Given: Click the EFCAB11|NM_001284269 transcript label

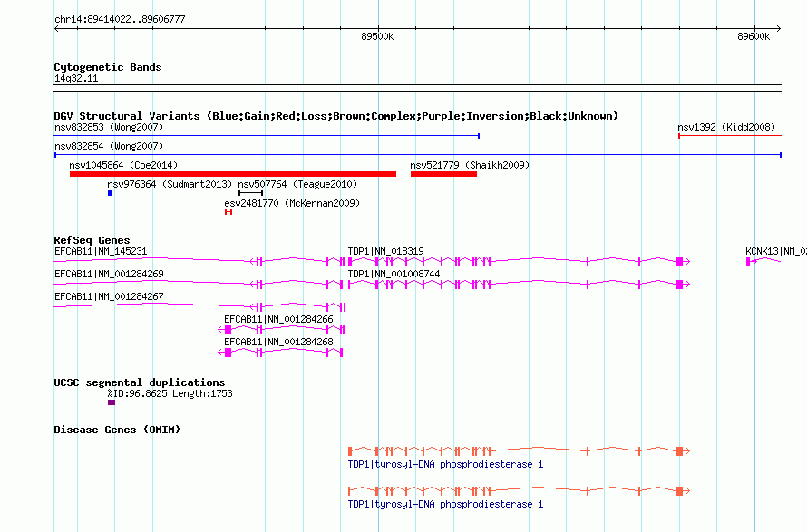Looking at the screenshot, I should tap(109, 274).
